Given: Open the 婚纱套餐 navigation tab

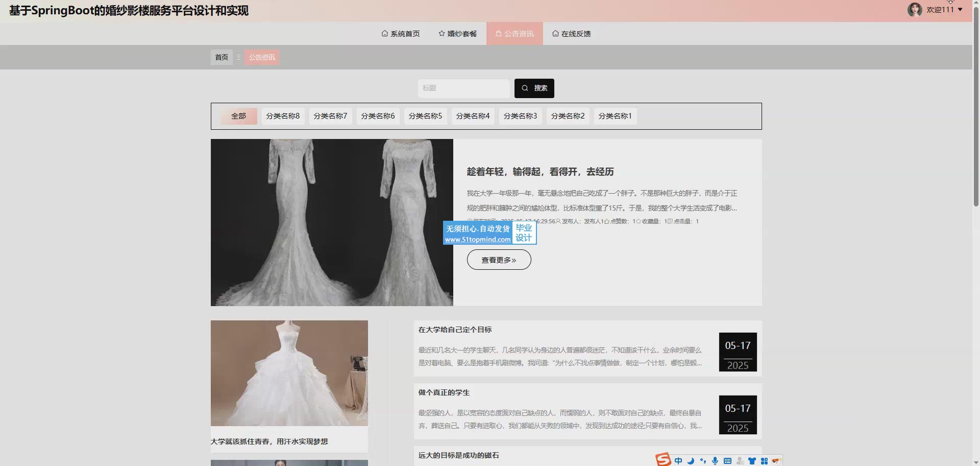Looking at the screenshot, I should pyautogui.click(x=457, y=34).
